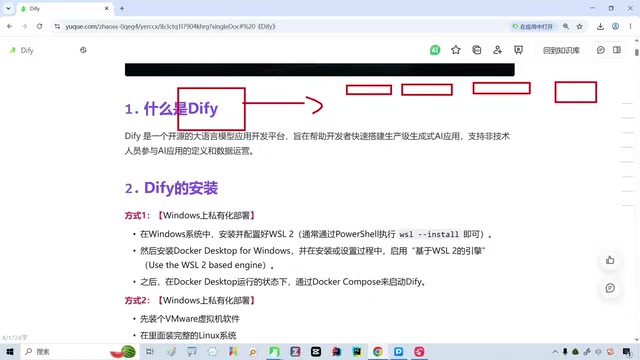Click the page vertical scrollbar thumb
The width and height of the screenshot is (640, 360).
tap(637, 53)
